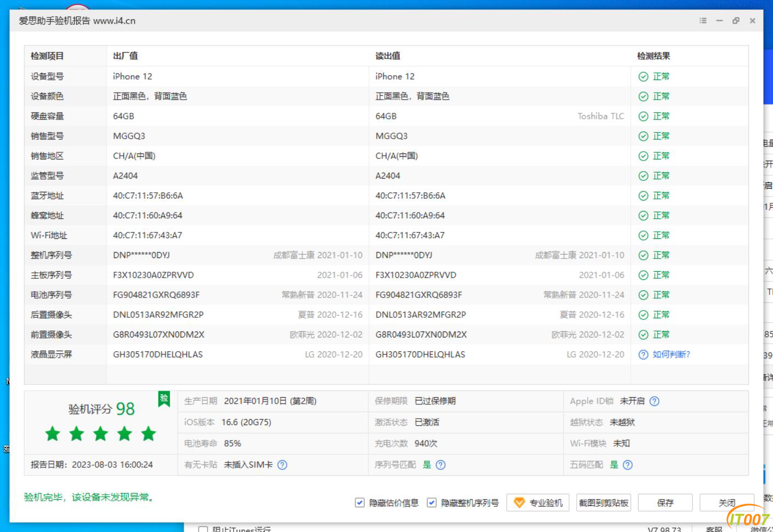Click the 检测项目 column header
The image size is (773, 532).
pos(47,56)
